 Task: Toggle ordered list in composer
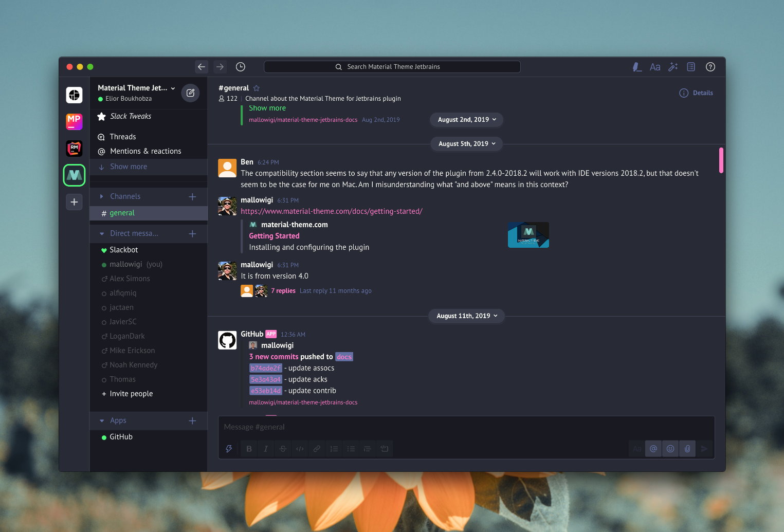[334, 449]
